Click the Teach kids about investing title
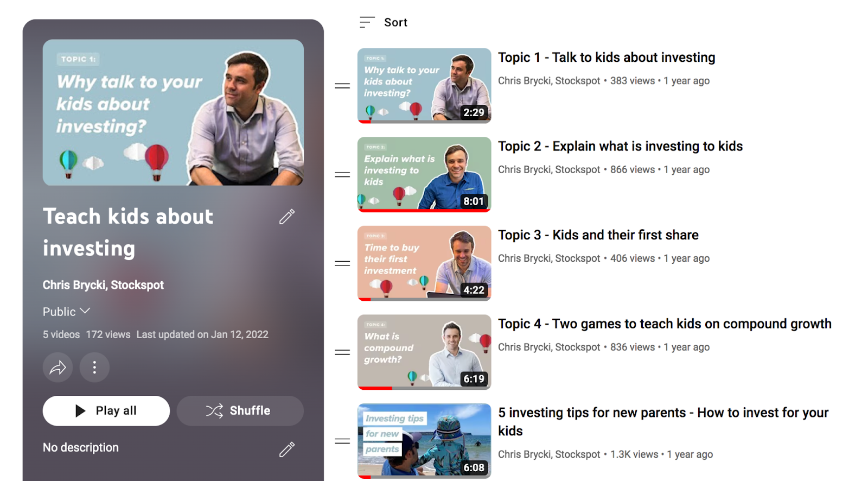 128,232
